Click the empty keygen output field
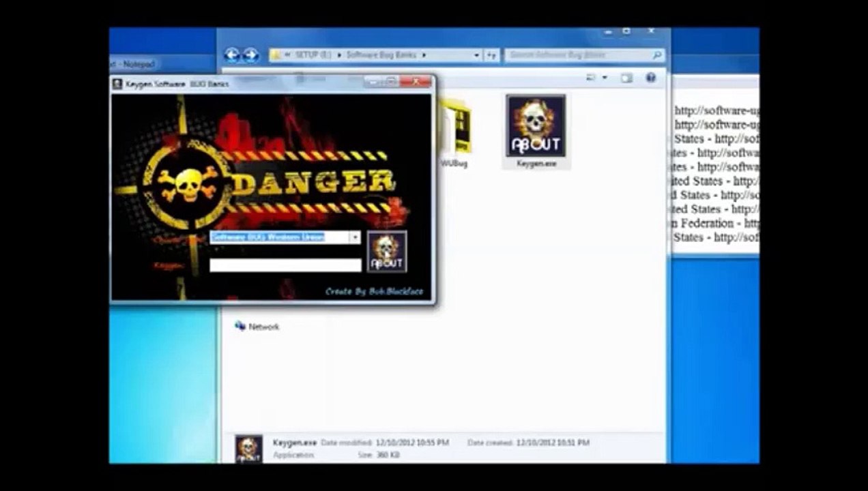 pos(285,265)
